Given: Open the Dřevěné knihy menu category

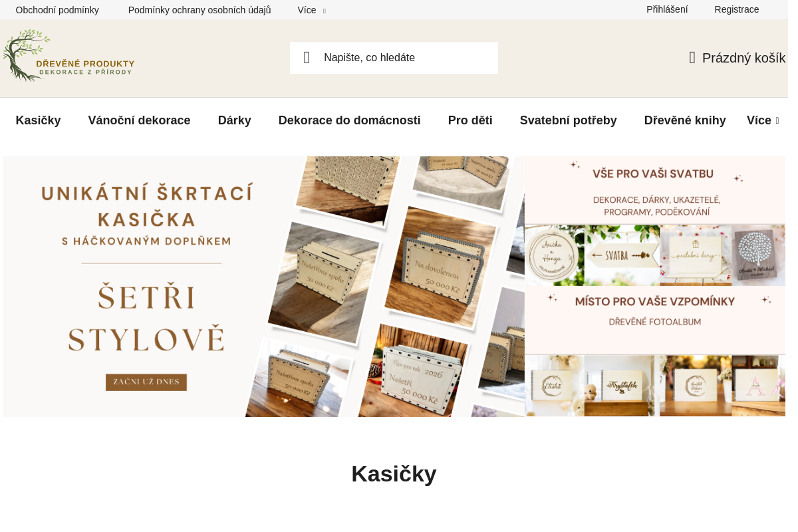Looking at the screenshot, I should [x=685, y=120].
